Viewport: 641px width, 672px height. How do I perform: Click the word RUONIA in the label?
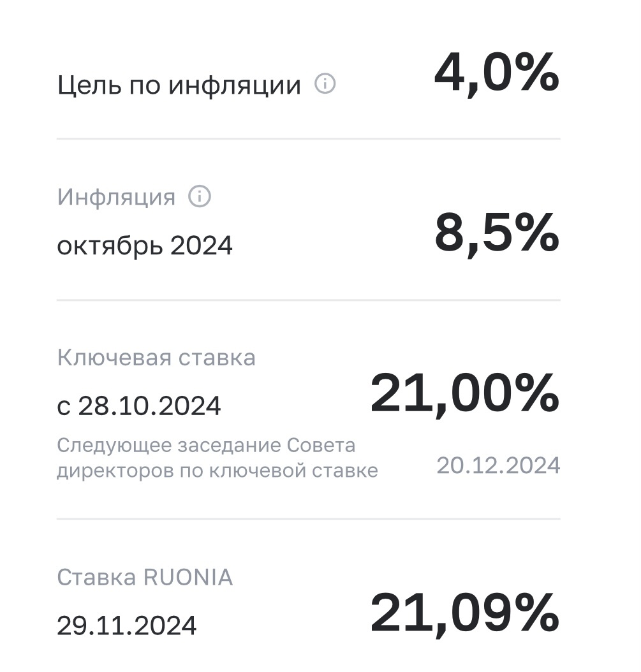tap(188, 577)
